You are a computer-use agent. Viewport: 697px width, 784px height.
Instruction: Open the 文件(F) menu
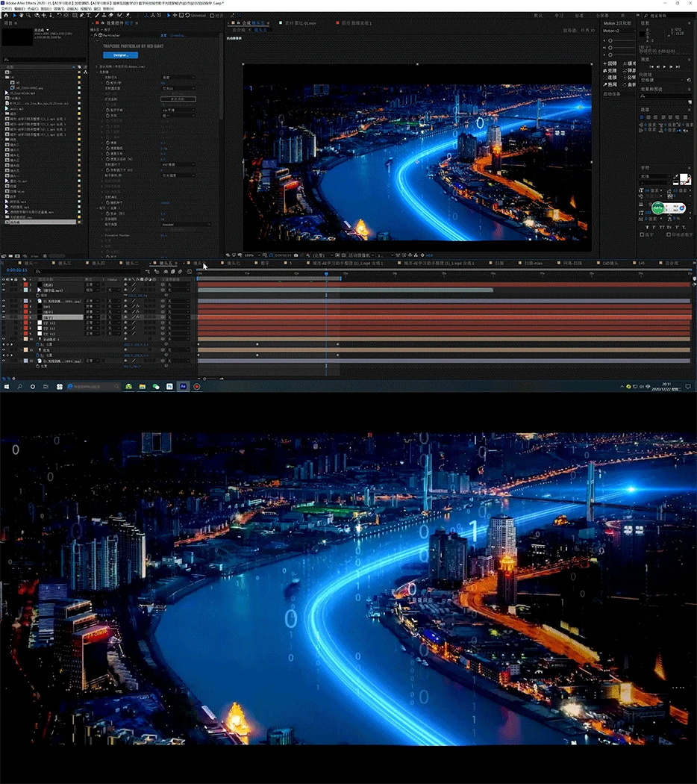coord(6,8)
